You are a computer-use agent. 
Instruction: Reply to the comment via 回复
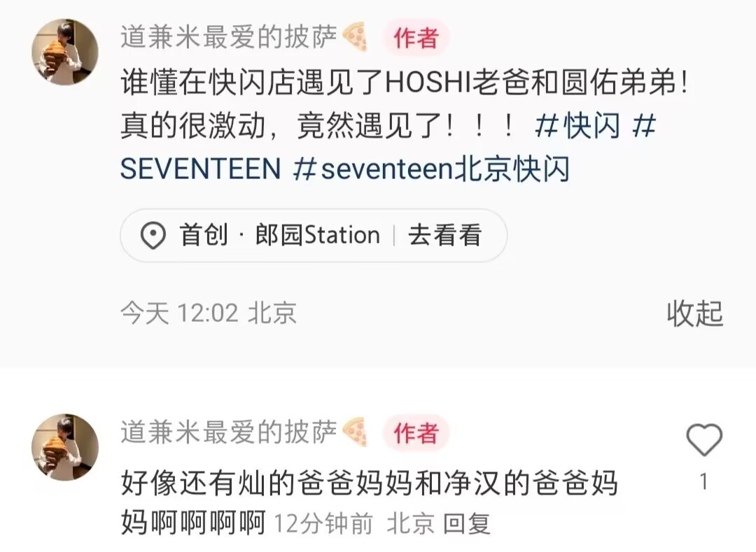pos(467,523)
